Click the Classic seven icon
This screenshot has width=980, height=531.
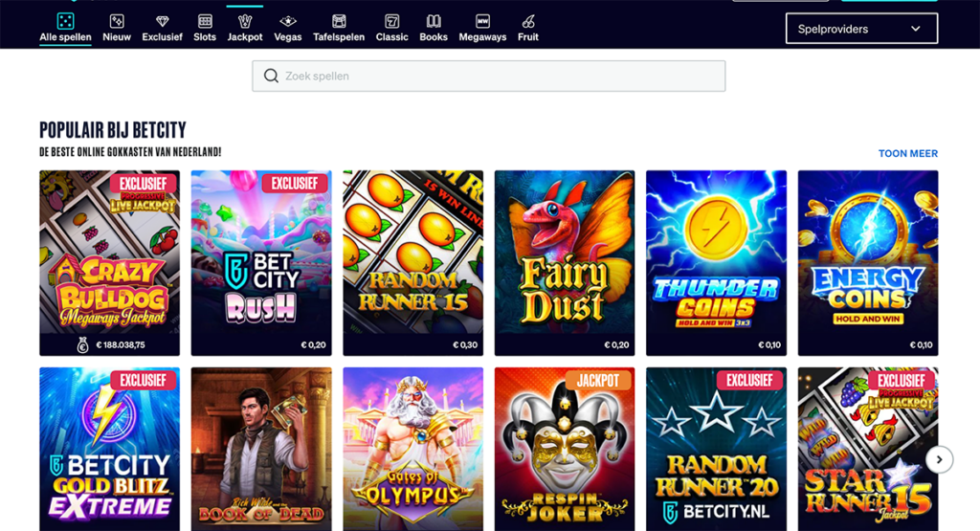(x=391, y=21)
